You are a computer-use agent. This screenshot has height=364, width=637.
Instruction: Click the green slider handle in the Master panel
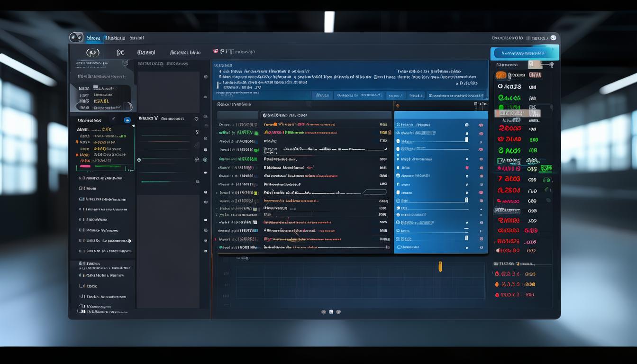[139, 160]
